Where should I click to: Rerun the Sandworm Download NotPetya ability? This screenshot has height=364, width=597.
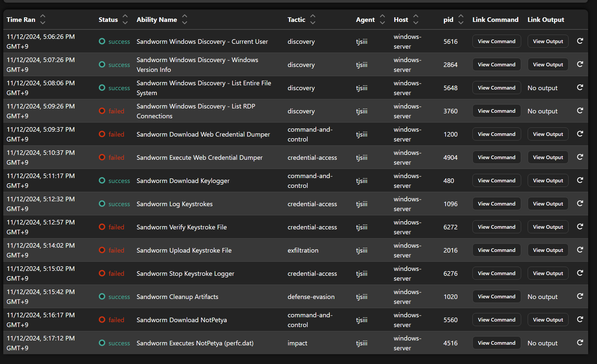point(580,319)
